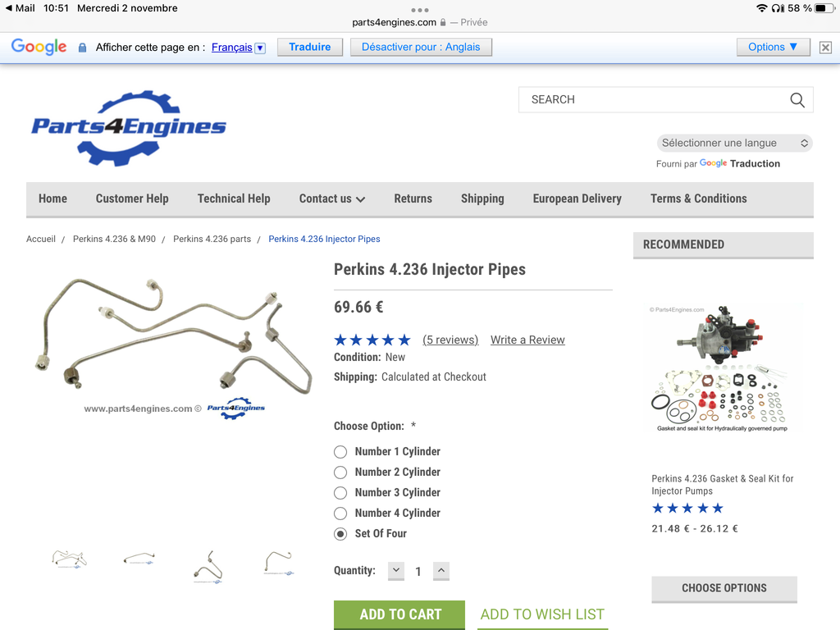Click the star rating of Gasket & Seal Kit
The image size is (840, 630).
coord(688,509)
